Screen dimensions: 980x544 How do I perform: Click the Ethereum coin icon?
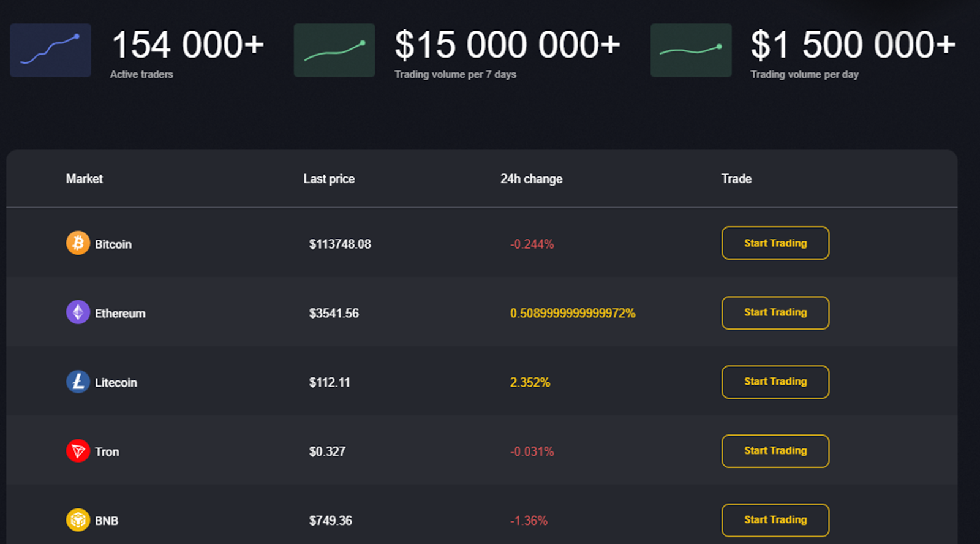(x=78, y=312)
